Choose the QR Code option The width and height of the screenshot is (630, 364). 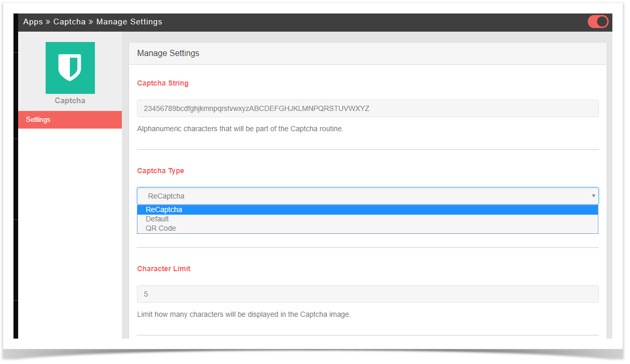[368, 228]
